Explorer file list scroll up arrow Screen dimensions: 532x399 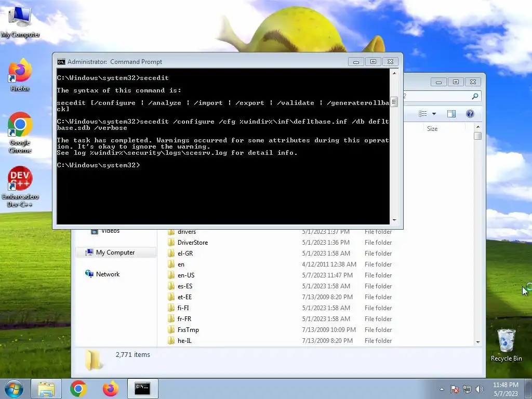coord(478,127)
